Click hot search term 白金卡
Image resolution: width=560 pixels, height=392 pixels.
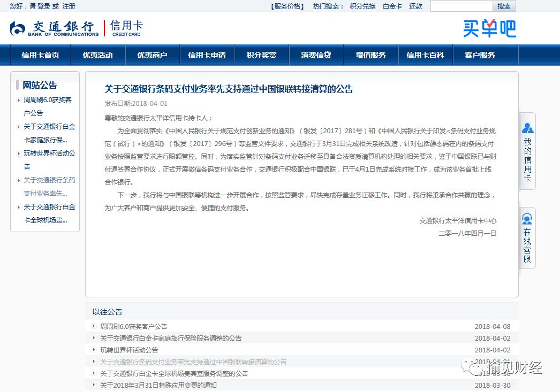[x=392, y=6]
